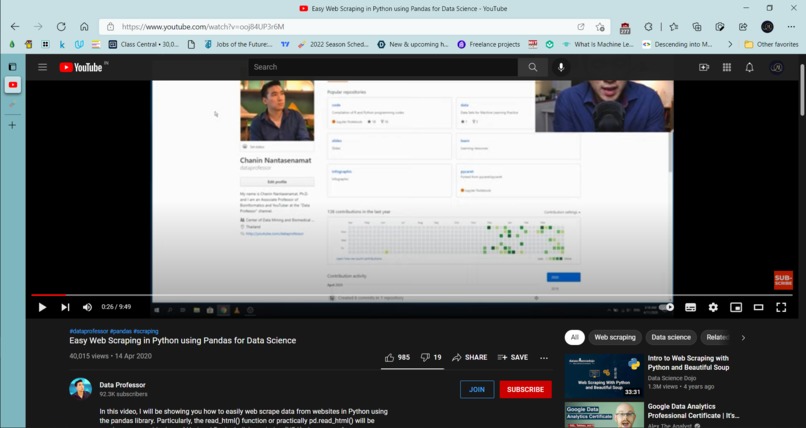
Task: Open more actions ellipsis under video
Action: [x=544, y=358]
